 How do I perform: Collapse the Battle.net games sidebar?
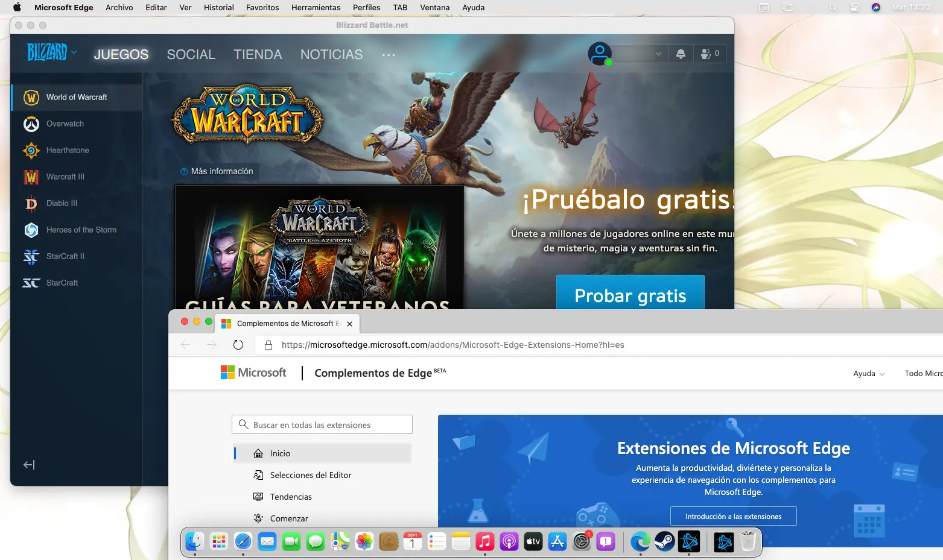pyautogui.click(x=29, y=464)
